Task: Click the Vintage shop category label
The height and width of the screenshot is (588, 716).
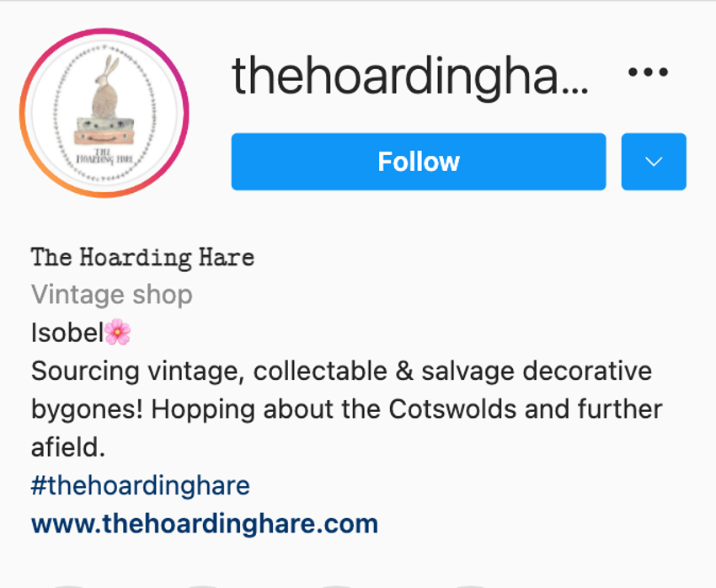Action: pyautogui.click(x=112, y=295)
